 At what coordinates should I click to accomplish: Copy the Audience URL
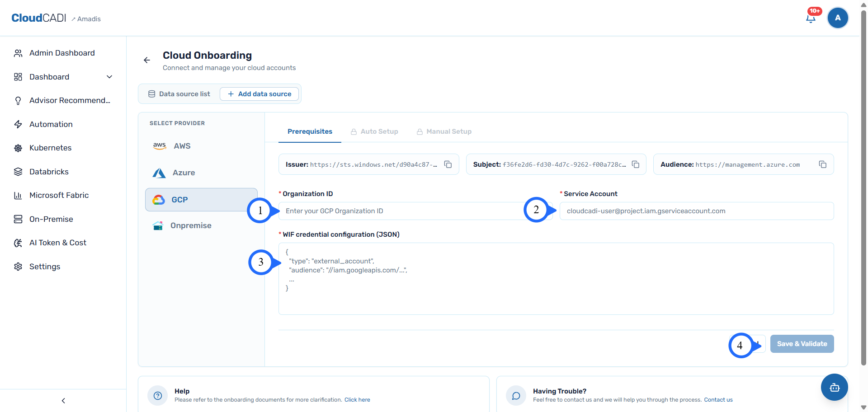(x=823, y=164)
